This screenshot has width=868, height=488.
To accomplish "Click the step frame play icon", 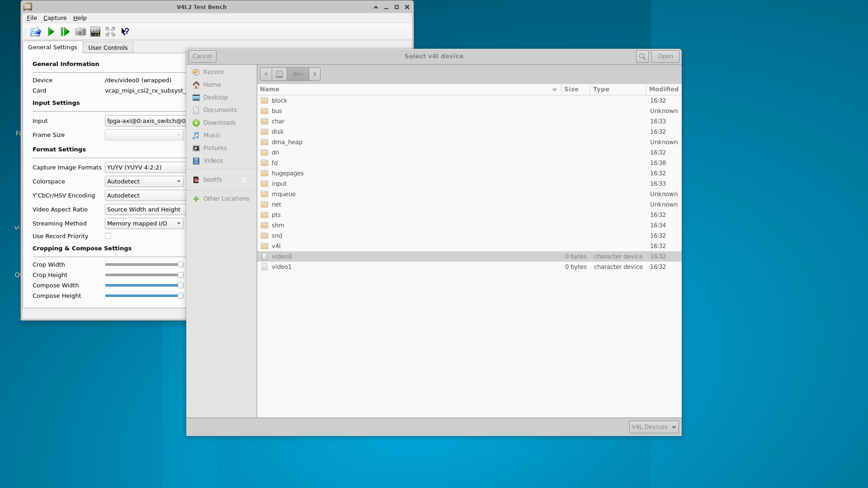I will coord(65,32).
